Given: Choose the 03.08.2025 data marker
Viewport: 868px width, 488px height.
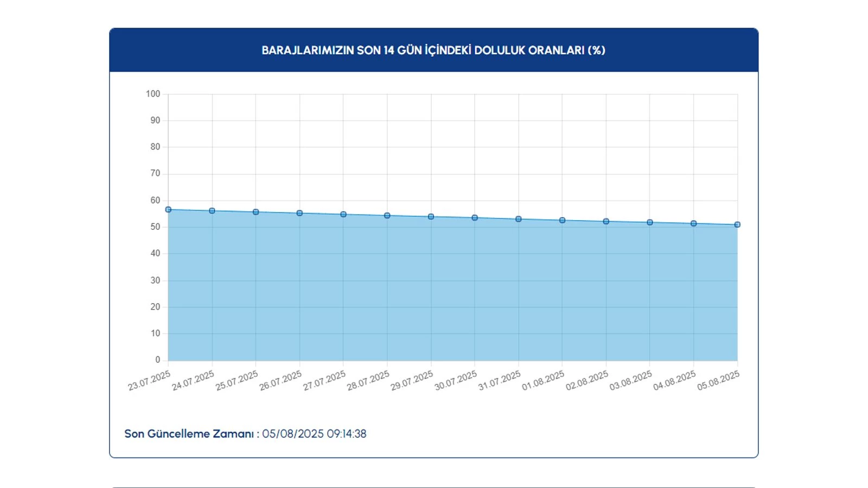Looking at the screenshot, I should [x=650, y=222].
